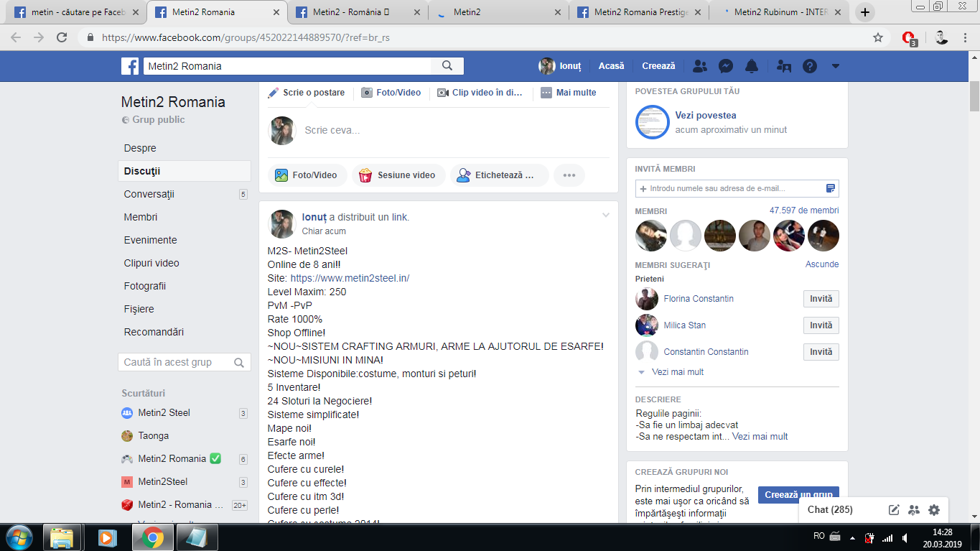980x551 pixels.
Task: Click Creează in Facebook header
Action: (x=658, y=66)
